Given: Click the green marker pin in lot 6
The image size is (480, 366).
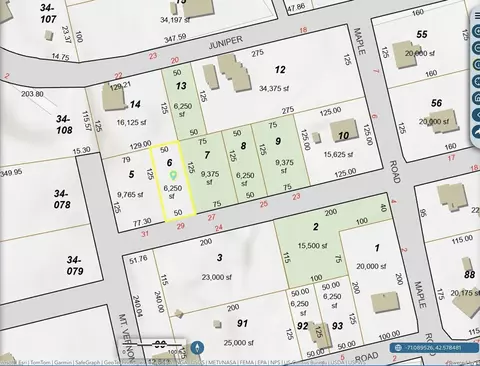Looking at the screenshot, I should pyautogui.click(x=173, y=175).
